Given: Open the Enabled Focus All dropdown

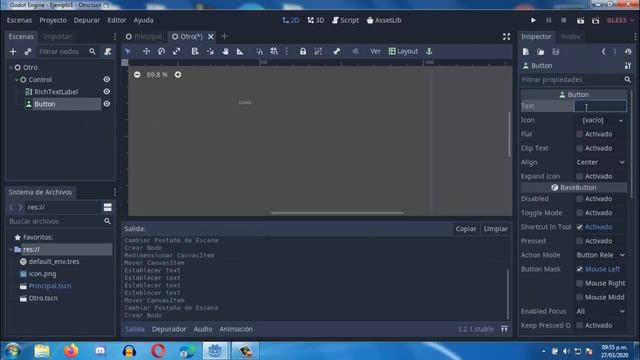Looking at the screenshot, I should (x=600, y=311).
